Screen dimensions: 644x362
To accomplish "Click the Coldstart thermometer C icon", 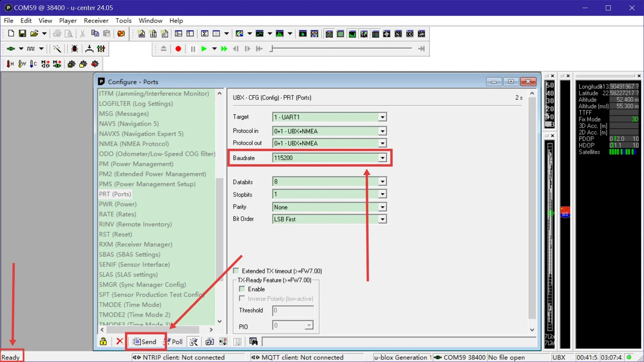I will coord(33,64).
